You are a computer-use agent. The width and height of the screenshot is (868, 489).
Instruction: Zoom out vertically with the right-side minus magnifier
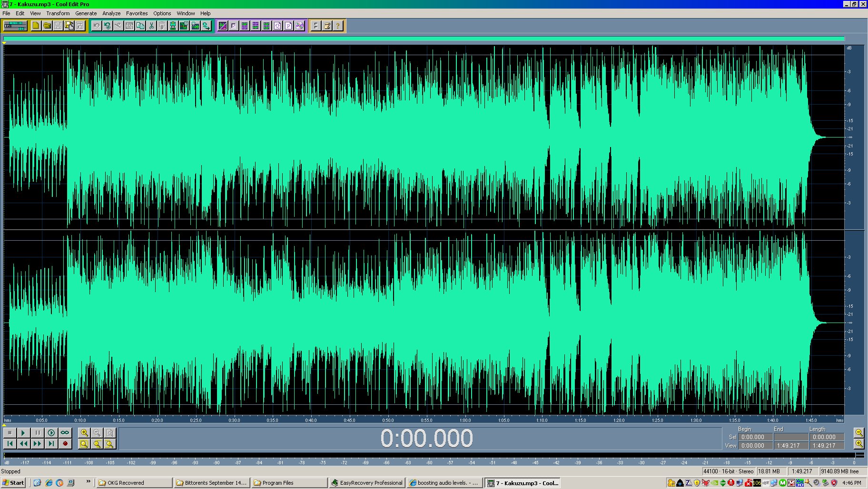[x=859, y=432]
